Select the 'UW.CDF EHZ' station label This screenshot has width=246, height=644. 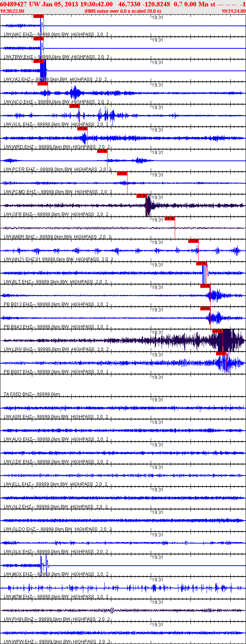[18, 462]
